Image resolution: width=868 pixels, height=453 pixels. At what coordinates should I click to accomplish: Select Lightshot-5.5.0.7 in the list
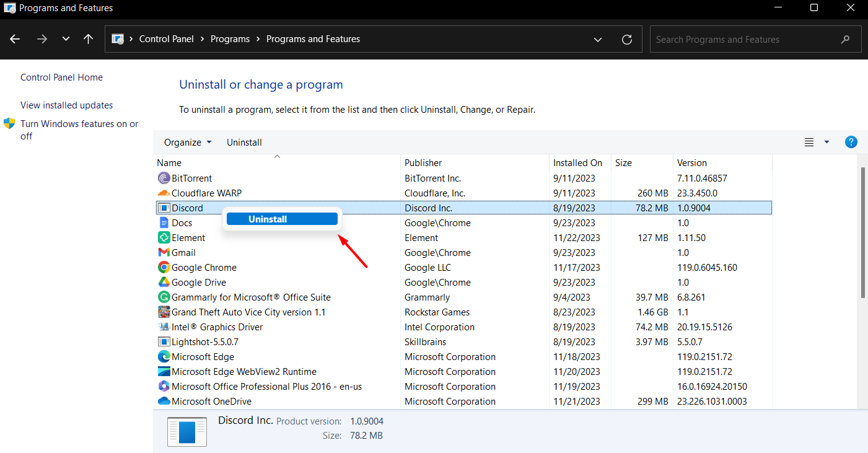[205, 342]
